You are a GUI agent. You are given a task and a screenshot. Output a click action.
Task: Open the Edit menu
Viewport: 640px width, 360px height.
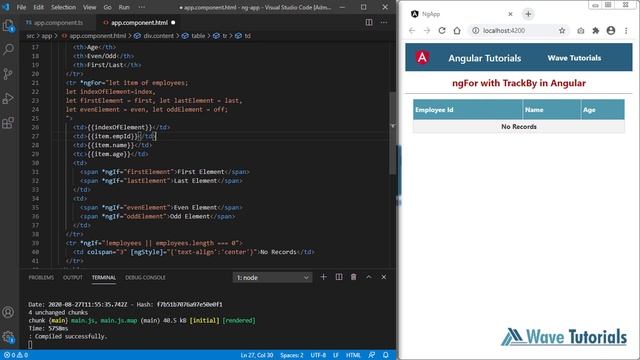coord(38,7)
